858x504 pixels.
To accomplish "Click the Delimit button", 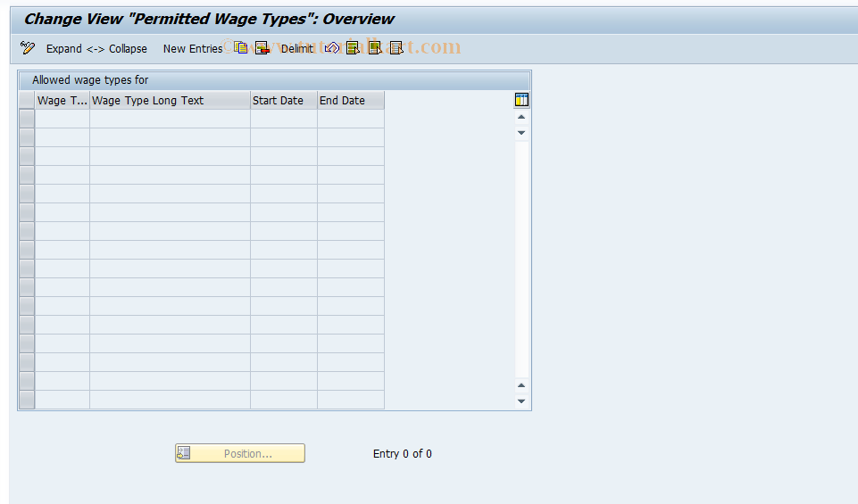I will [297, 49].
